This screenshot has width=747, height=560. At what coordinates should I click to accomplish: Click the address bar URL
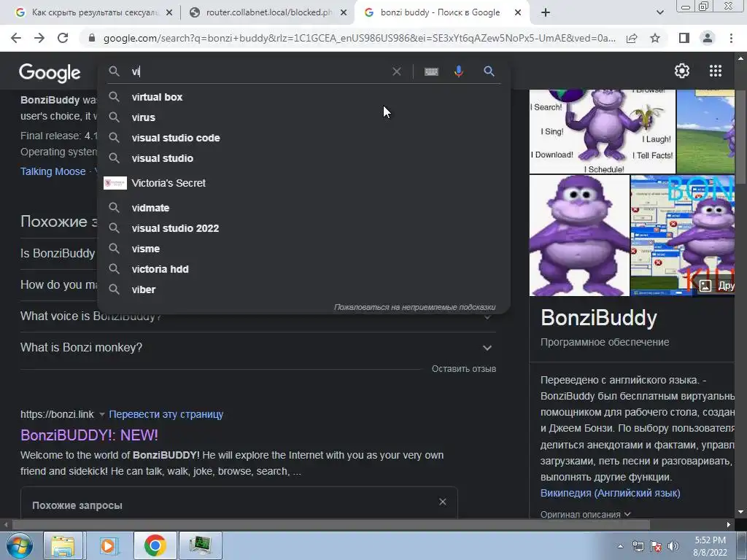point(359,38)
